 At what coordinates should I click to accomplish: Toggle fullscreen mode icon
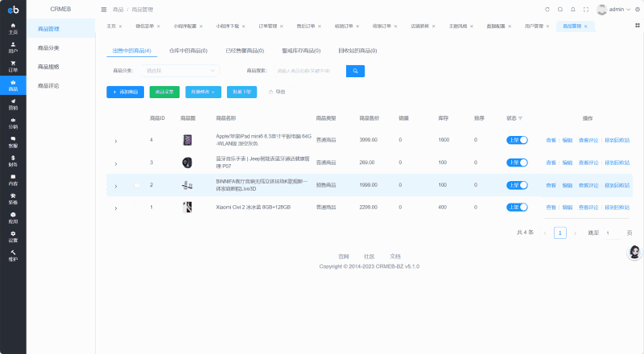pos(586,10)
